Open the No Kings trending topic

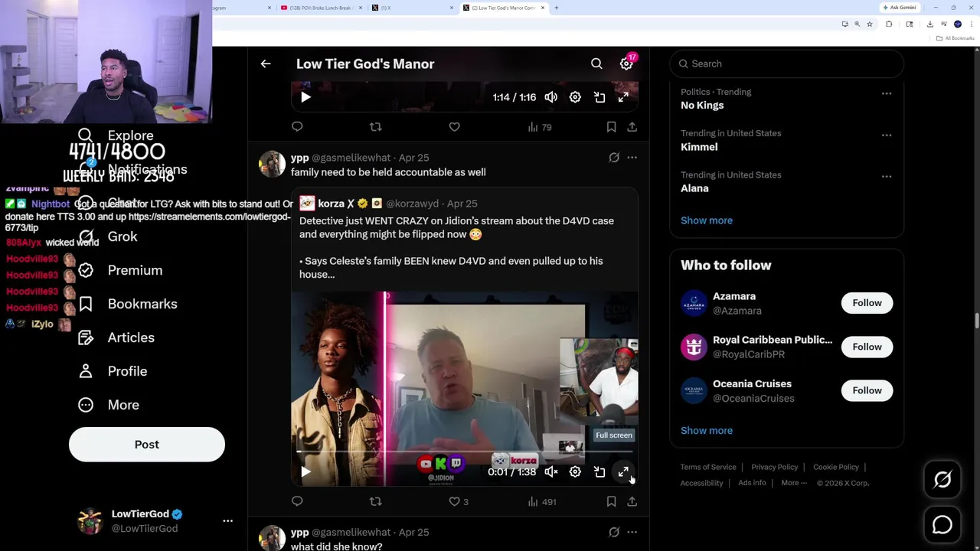pos(702,106)
